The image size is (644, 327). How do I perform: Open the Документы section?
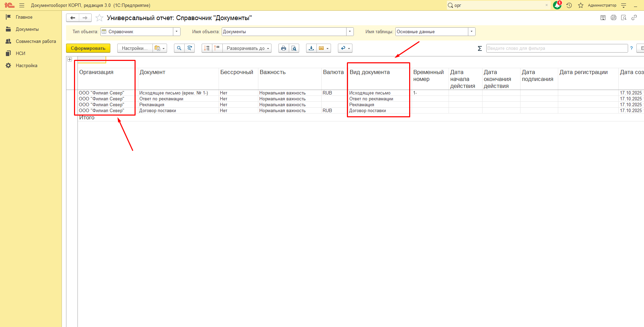pyautogui.click(x=27, y=29)
